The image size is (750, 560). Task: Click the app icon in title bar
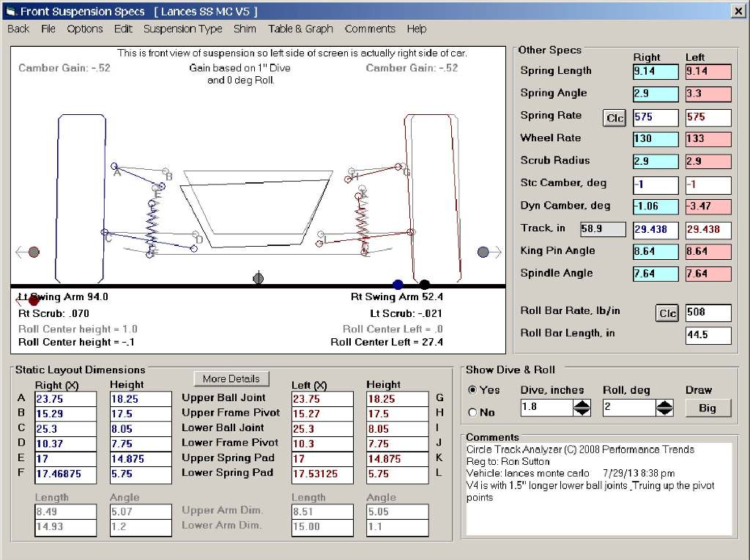point(10,12)
